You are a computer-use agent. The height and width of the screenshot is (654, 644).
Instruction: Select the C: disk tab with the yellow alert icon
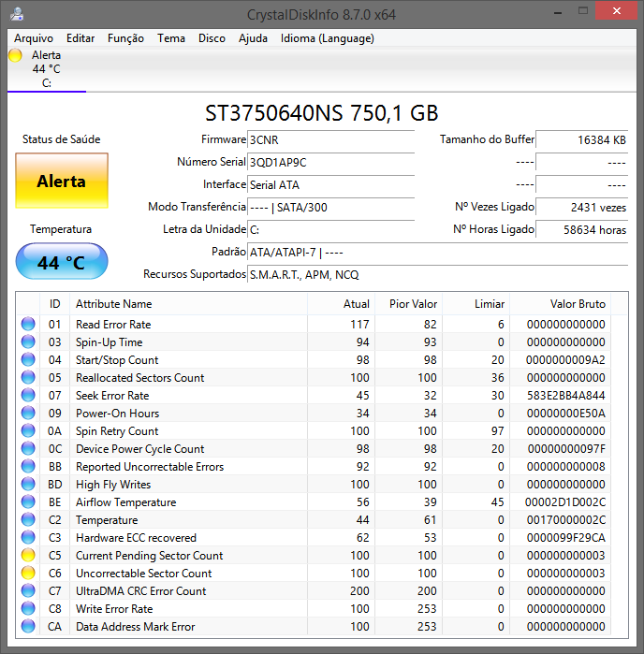(46, 69)
